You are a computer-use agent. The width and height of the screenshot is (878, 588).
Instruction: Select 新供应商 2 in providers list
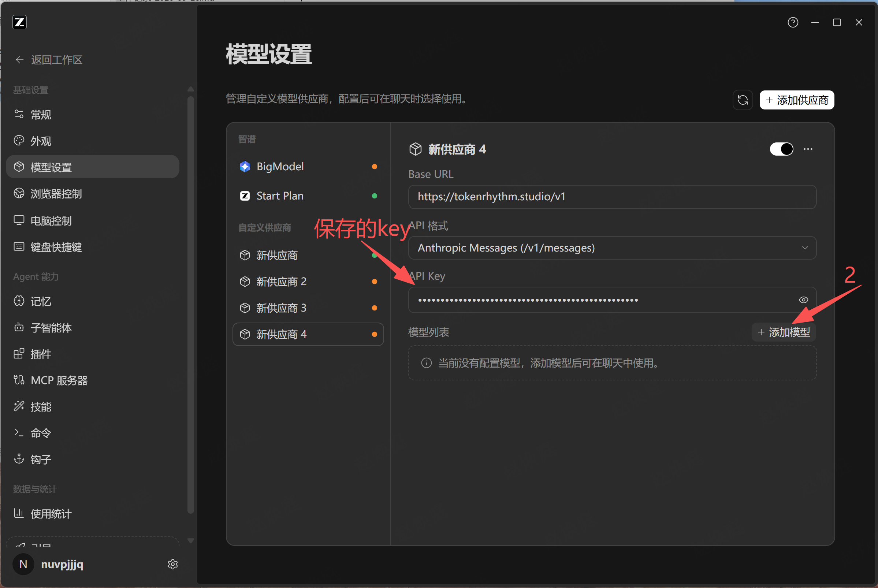click(308, 282)
